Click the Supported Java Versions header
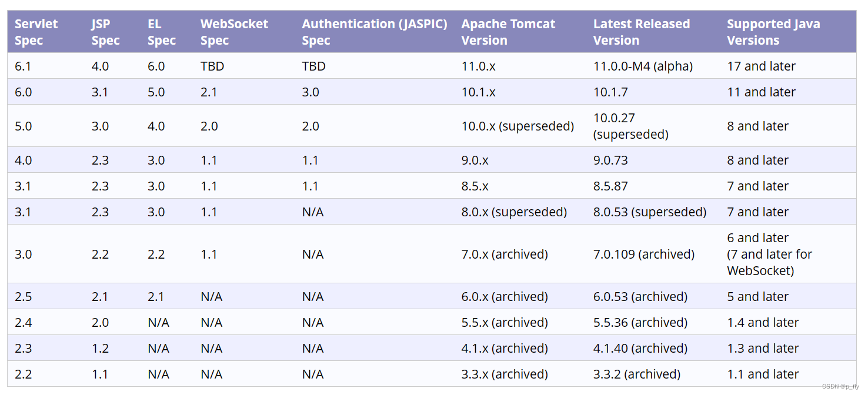This screenshot has width=868, height=395. click(x=773, y=32)
